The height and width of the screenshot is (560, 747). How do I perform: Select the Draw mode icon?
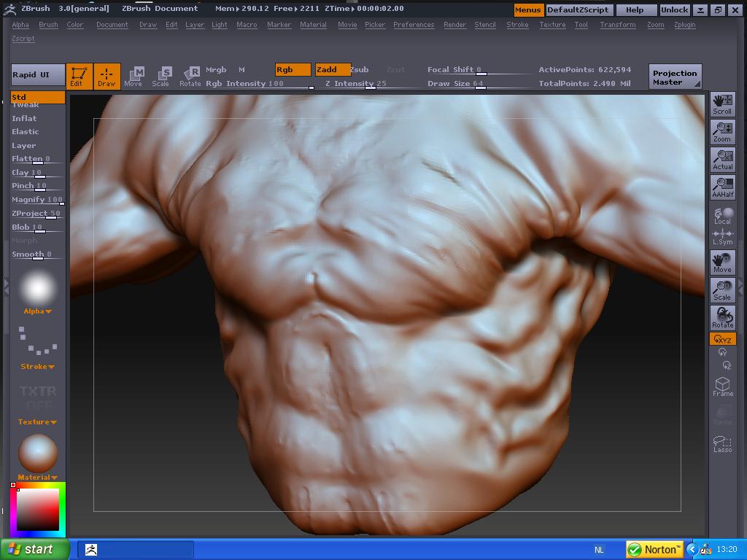[x=107, y=76]
